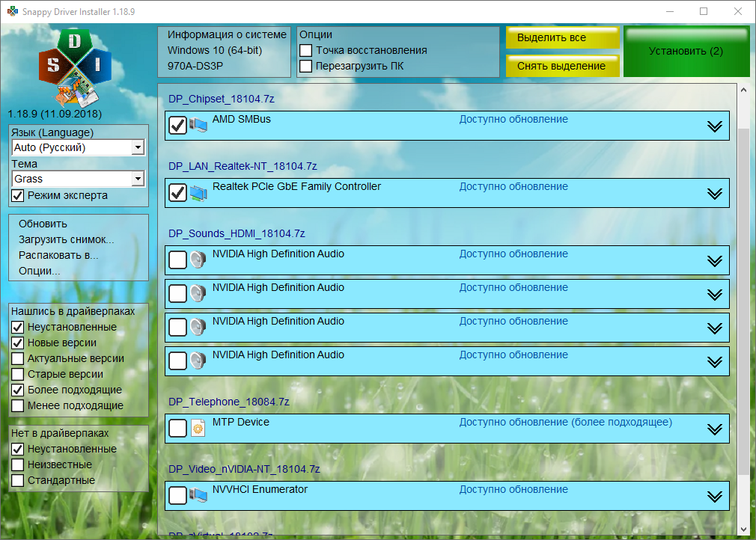Enable the Старые версии filter
This screenshot has height=540, width=756.
point(18,374)
